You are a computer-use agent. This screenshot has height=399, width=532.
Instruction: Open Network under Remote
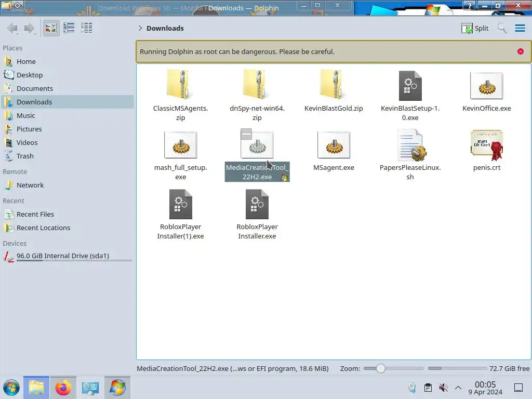tap(68, 185)
